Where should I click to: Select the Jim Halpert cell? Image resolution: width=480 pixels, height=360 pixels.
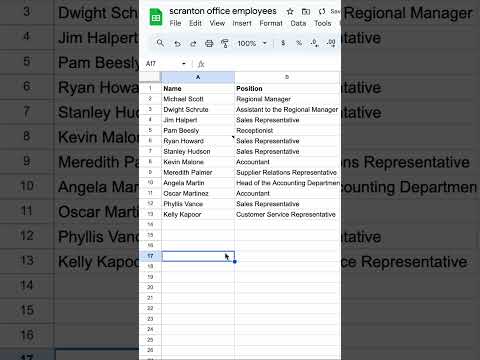coord(198,120)
